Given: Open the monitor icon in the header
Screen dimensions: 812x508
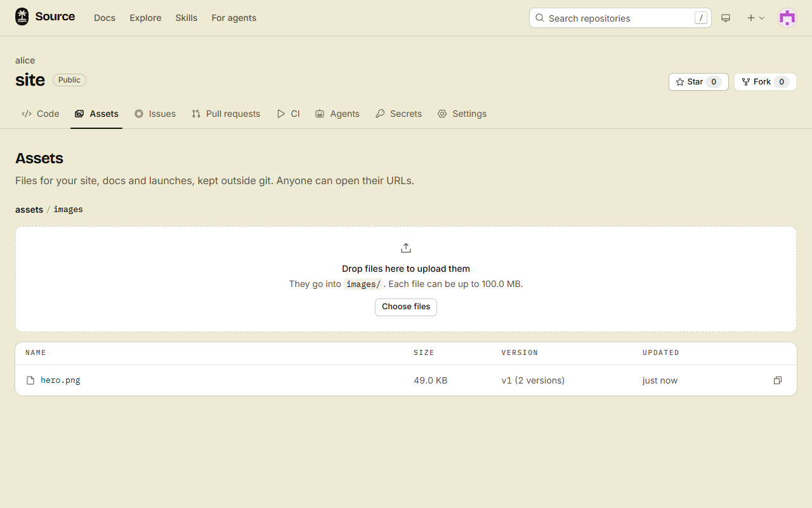Looking at the screenshot, I should click(726, 18).
